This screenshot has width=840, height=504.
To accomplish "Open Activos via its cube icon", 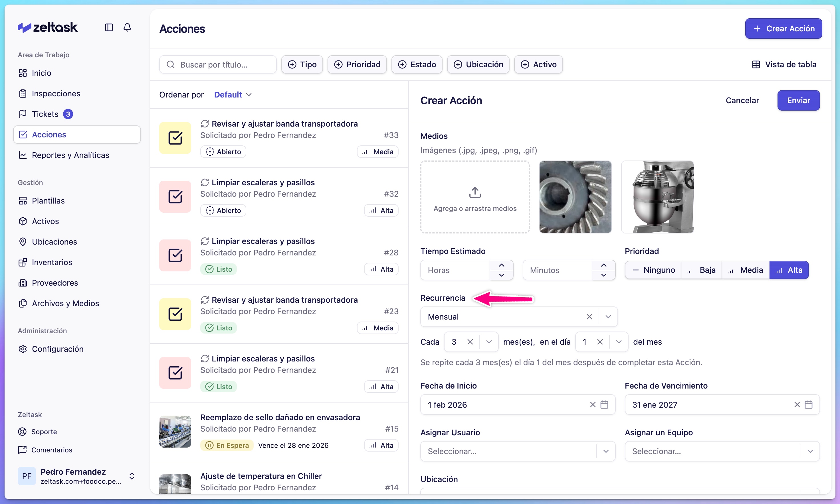I will click(23, 221).
